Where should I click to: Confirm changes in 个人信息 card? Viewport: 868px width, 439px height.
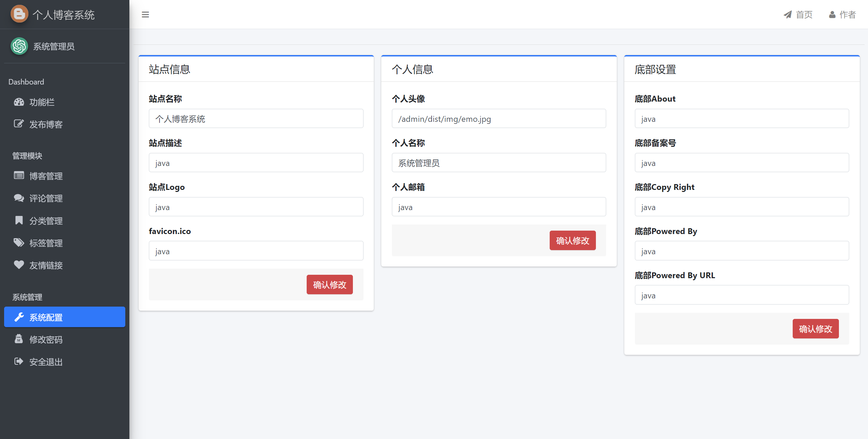coord(573,240)
